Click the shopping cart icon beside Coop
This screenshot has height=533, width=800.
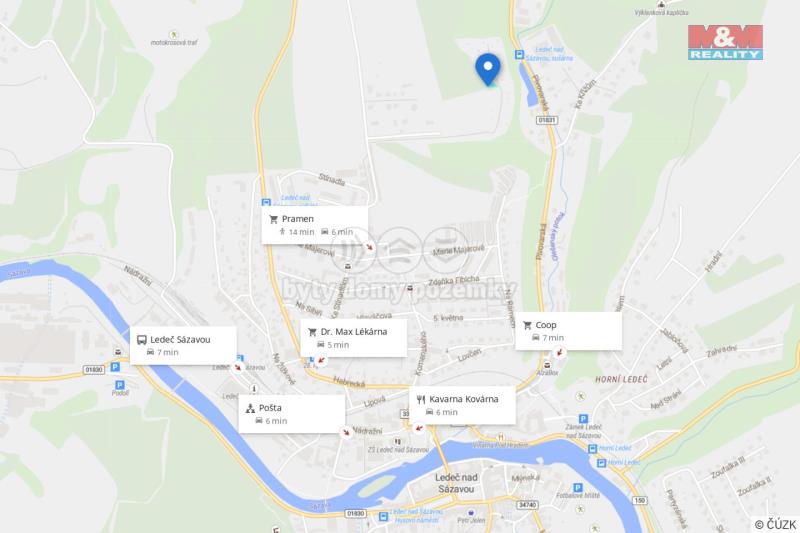[x=527, y=325]
